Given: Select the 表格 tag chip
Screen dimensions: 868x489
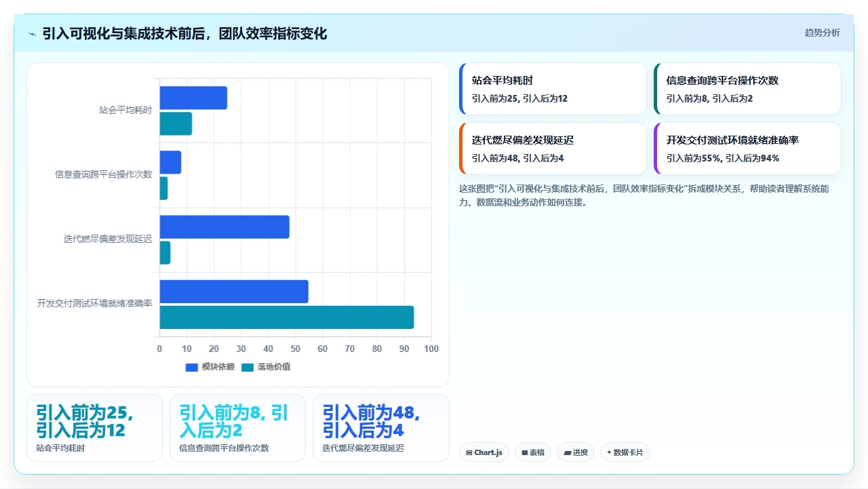Looking at the screenshot, I should click(533, 452).
